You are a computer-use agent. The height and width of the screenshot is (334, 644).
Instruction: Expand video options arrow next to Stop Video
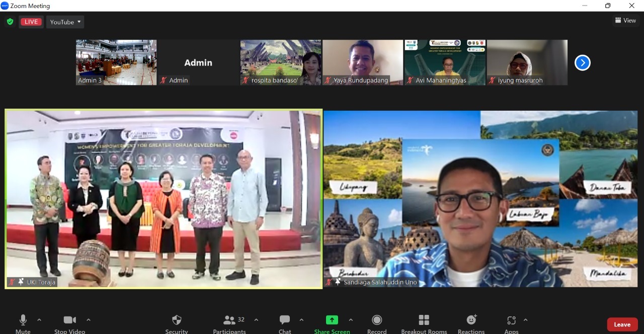89,320
